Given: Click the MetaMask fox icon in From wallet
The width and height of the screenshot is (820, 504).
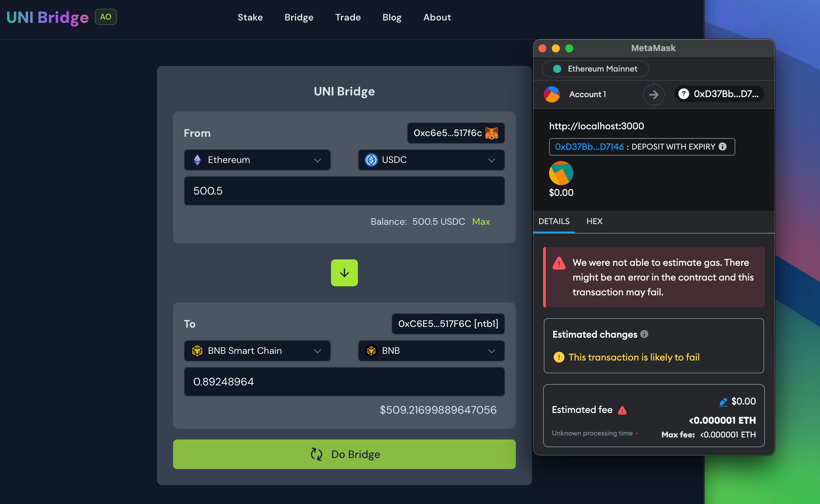Looking at the screenshot, I should click(492, 133).
